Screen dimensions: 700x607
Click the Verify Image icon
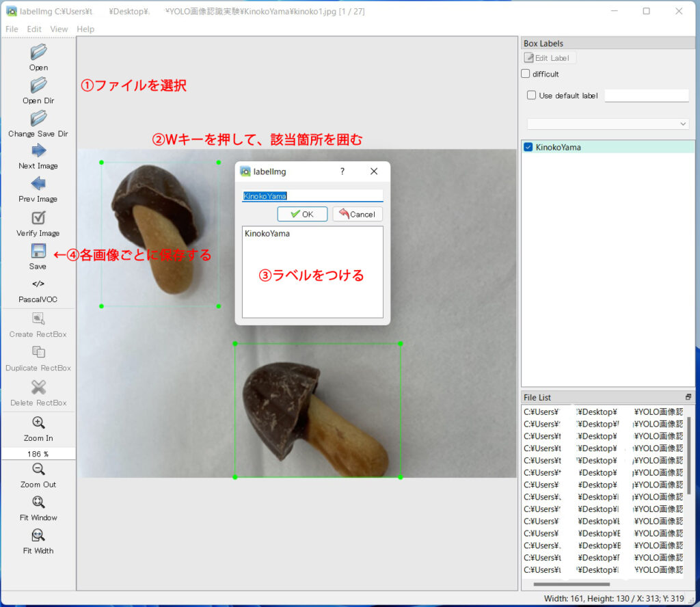coord(38,218)
